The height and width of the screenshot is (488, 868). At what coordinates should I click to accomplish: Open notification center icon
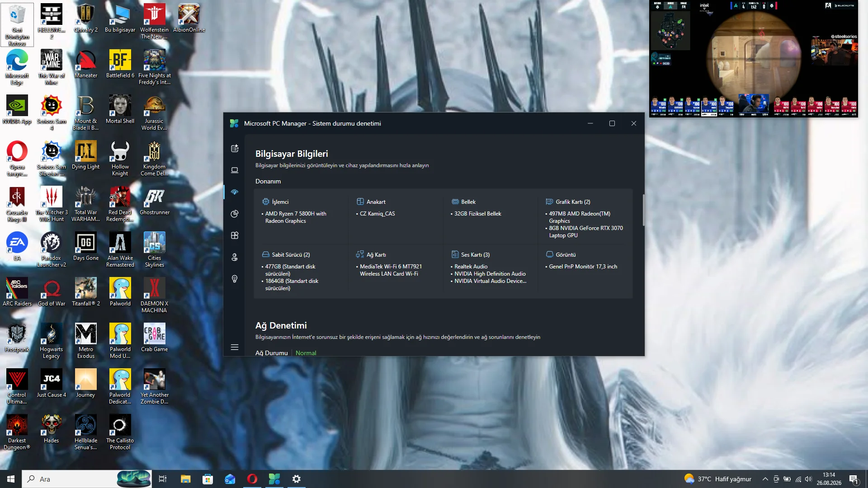pos(854,479)
